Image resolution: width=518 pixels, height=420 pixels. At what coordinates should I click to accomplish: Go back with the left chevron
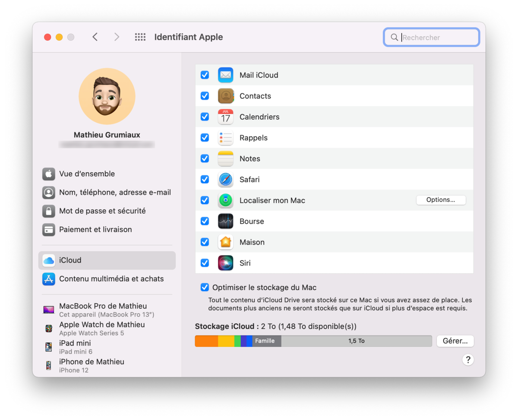click(x=95, y=37)
